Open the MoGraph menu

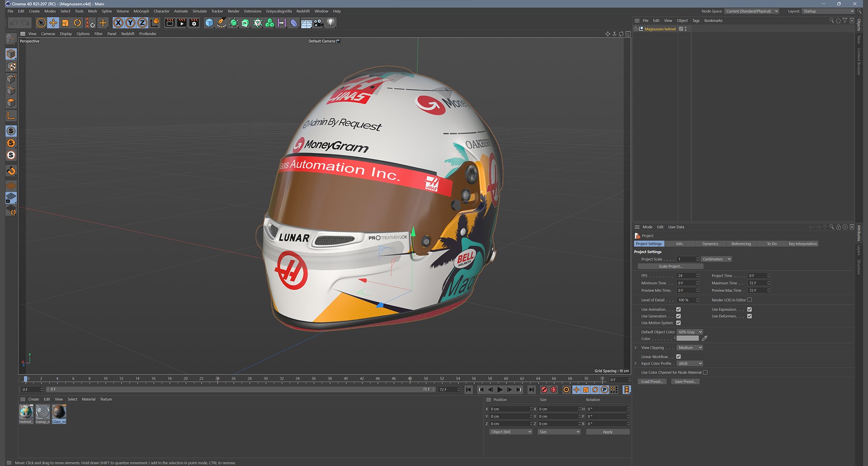(141, 11)
